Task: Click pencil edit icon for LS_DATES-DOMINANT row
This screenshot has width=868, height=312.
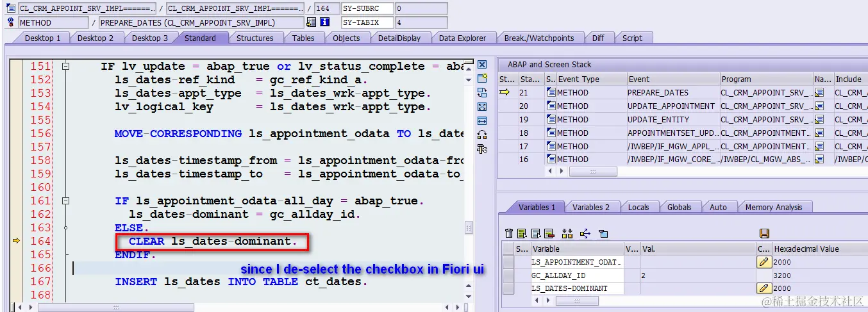Action: coord(764,288)
